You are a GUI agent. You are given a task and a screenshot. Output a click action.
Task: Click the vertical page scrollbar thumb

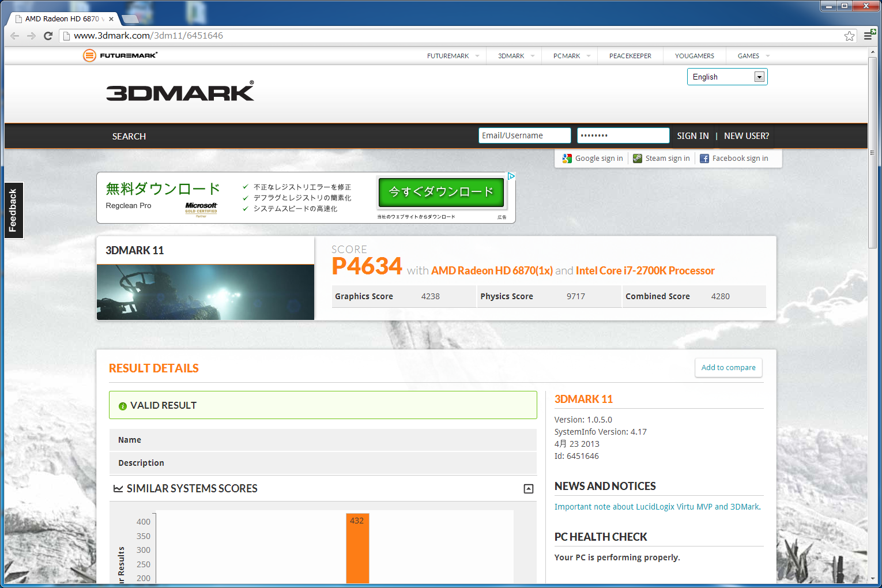pos(872,153)
